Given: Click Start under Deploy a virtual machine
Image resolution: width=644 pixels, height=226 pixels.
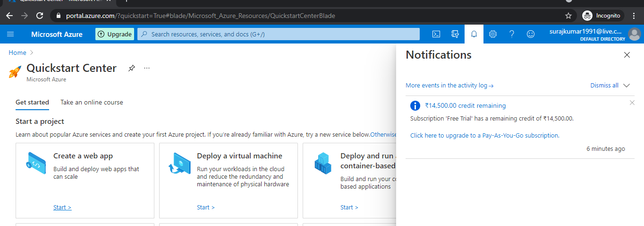Looking at the screenshot, I should click(206, 207).
